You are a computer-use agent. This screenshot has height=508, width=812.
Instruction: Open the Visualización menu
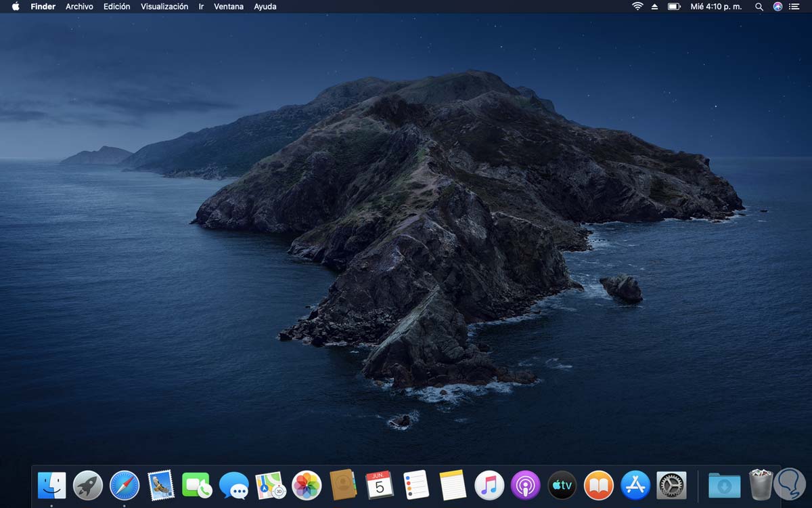164,7
